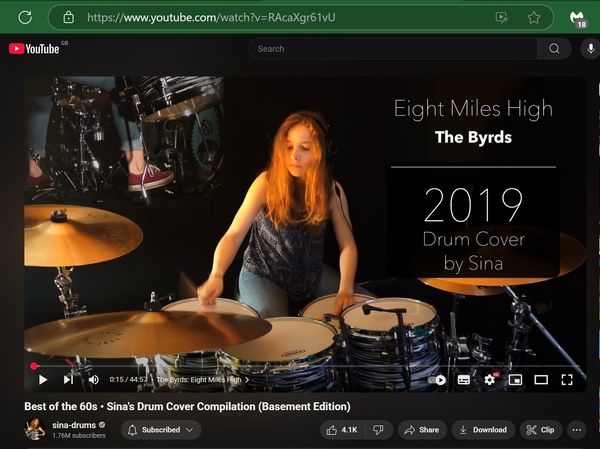Toggle theater mode
The height and width of the screenshot is (449, 600).
pos(541,380)
